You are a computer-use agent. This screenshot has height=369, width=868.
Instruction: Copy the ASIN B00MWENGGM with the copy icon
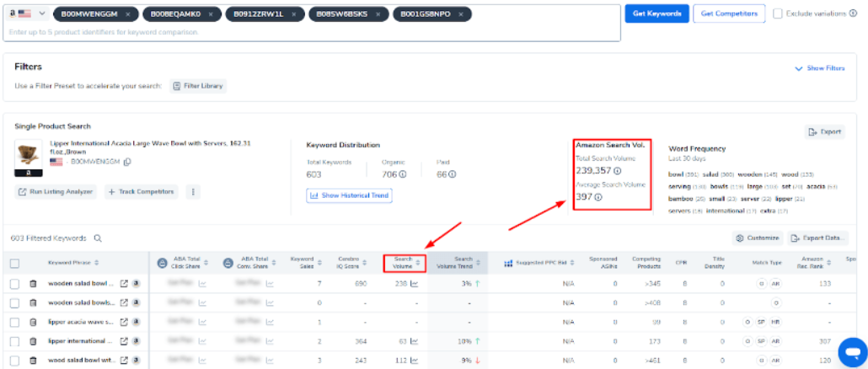click(x=127, y=162)
